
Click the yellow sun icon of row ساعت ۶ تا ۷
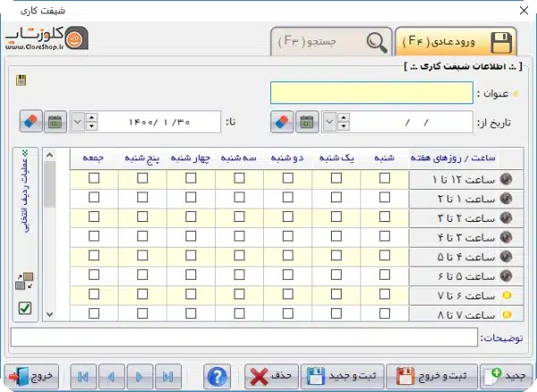pyautogui.click(x=507, y=295)
